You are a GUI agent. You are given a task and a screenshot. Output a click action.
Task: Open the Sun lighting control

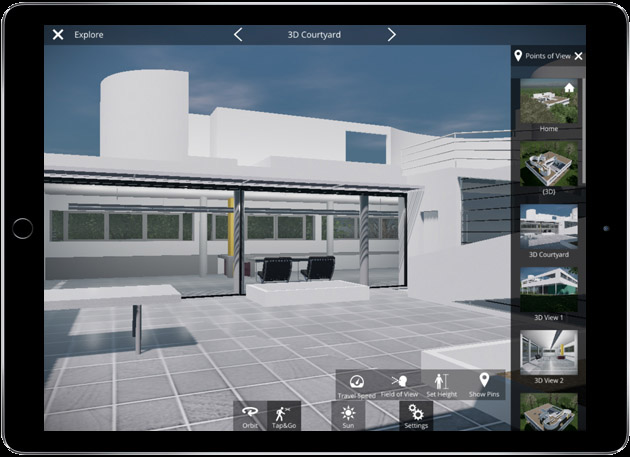pyautogui.click(x=348, y=415)
